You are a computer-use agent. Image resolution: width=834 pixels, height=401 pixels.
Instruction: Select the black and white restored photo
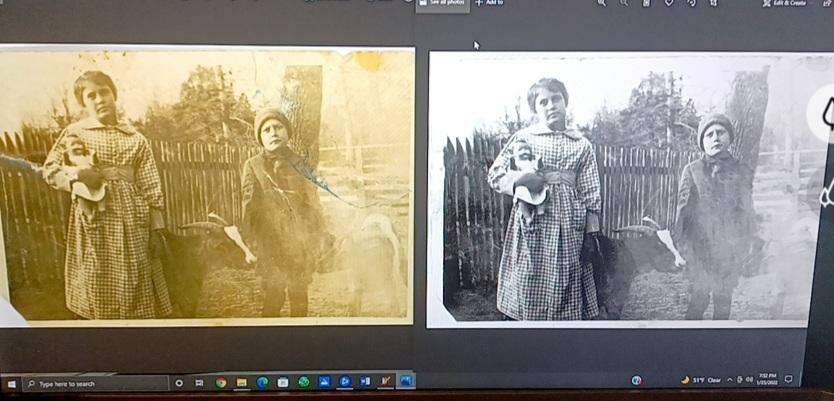tap(620, 190)
